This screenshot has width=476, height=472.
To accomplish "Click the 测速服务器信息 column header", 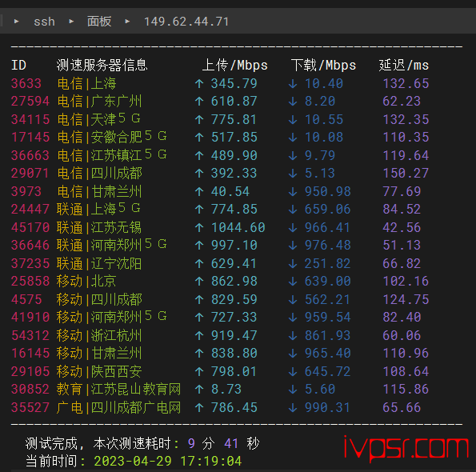I will click(x=102, y=66).
